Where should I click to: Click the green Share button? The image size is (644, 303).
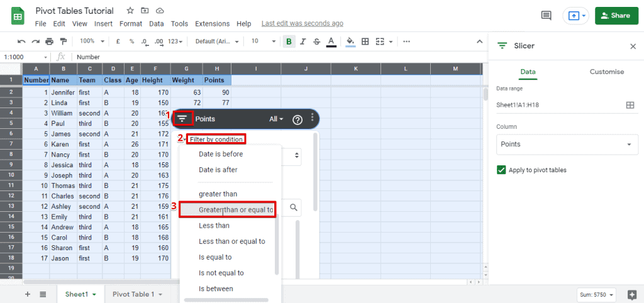pyautogui.click(x=617, y=16)
